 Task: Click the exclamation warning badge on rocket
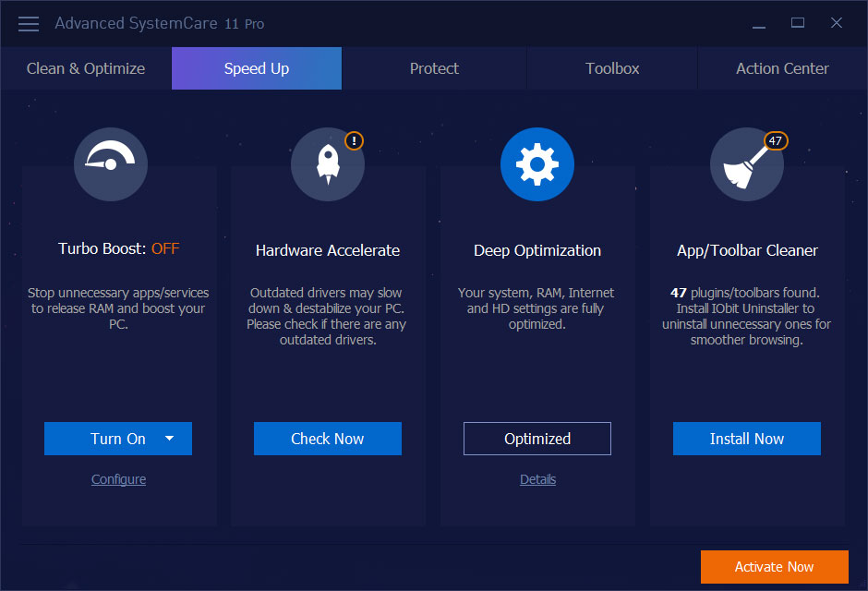click(x=354, y=140)
